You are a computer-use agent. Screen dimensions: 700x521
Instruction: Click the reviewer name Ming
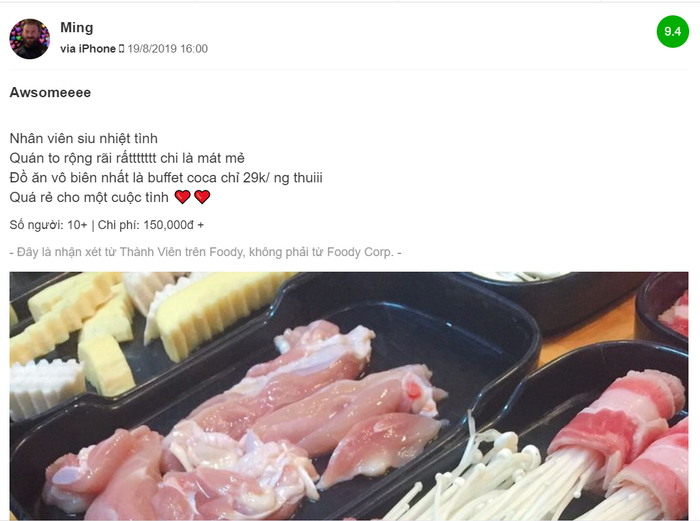[x=77, y=27]
